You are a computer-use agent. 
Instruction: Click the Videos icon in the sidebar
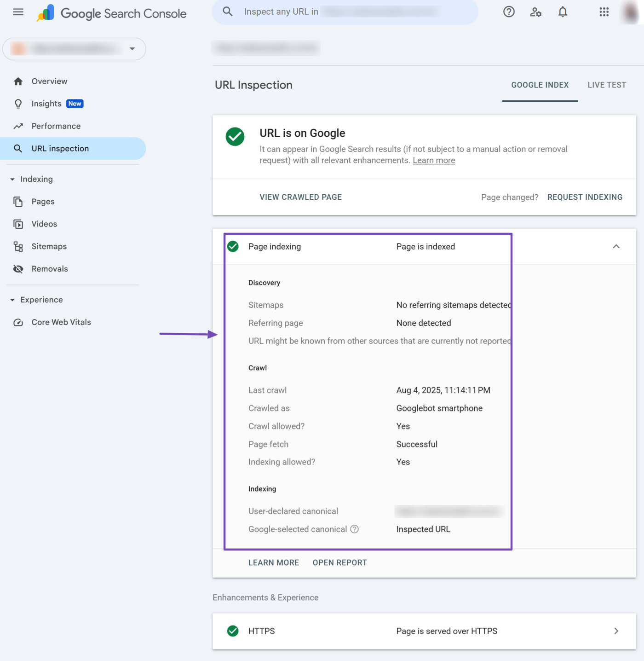pos(18,224)
